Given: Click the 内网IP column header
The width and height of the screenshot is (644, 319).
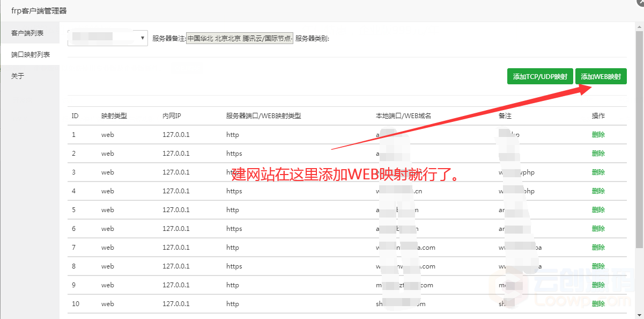Looking at the screenshot, I should coord(172,116).
